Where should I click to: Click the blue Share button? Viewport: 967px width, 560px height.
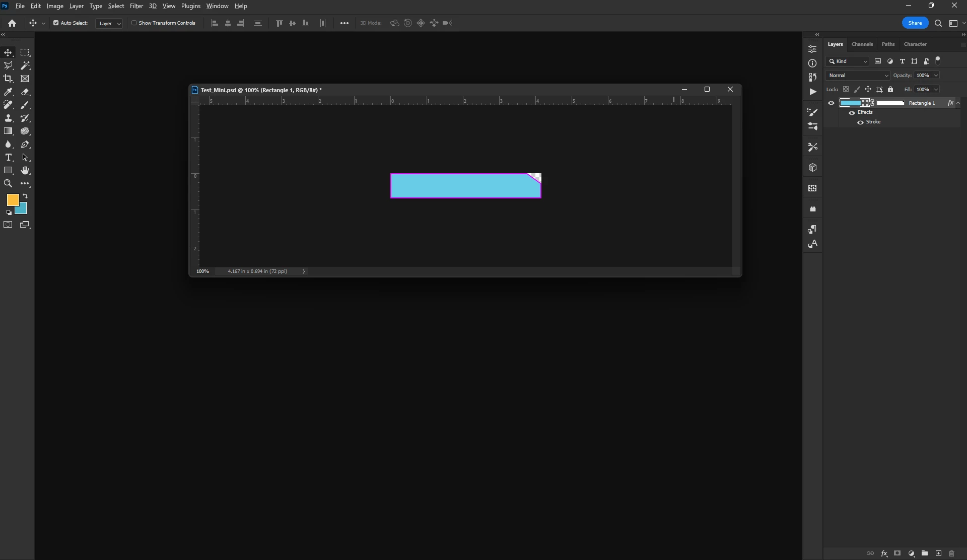point(915,23)
